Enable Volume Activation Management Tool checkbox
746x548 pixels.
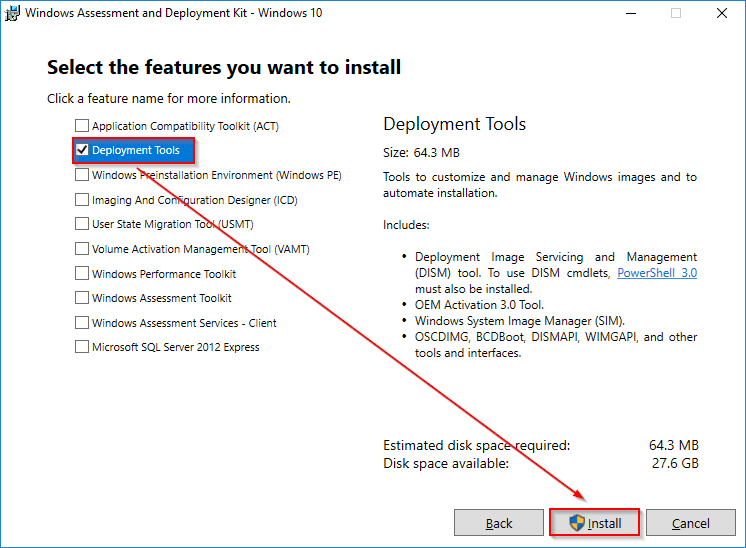pyautogui.click(x=82, y=248)
